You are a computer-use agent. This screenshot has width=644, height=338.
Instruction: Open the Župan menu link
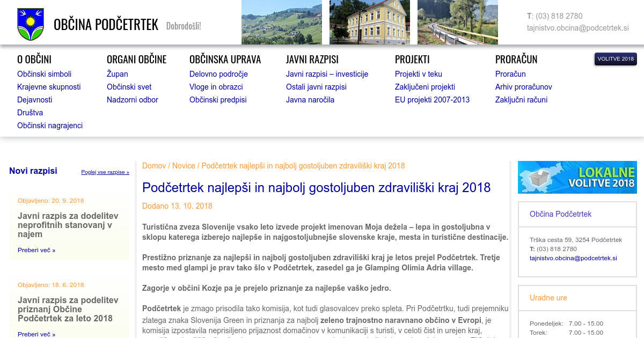coord(117,74)
